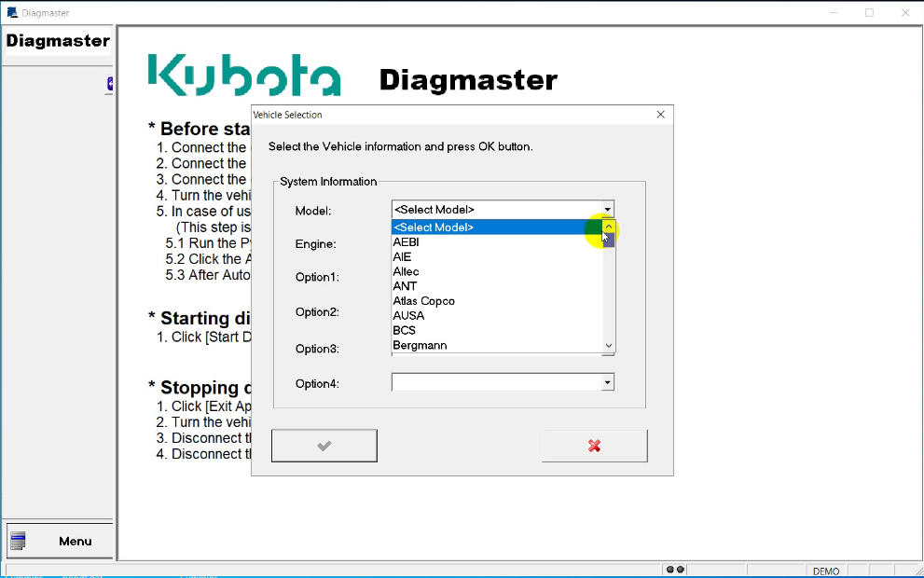Choose AUSA model option

(408, 316)
